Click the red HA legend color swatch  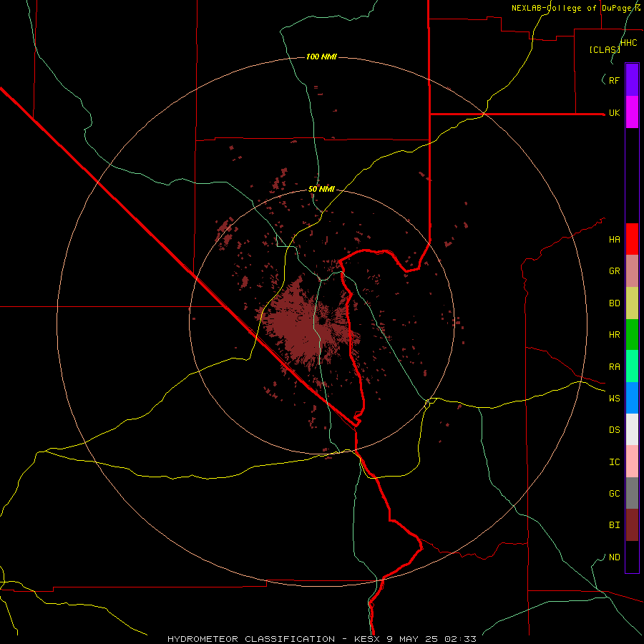pyautogui.click(x=632, y=239)
